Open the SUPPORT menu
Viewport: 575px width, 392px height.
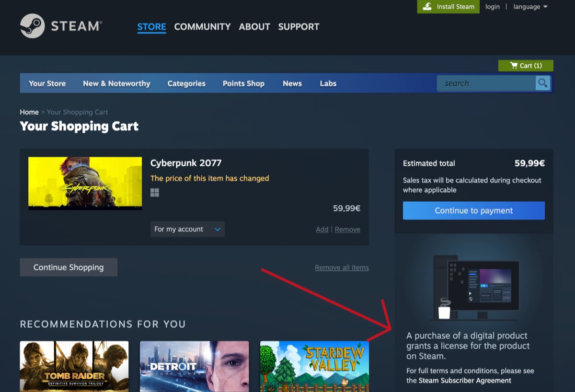[x=299, y=27]
